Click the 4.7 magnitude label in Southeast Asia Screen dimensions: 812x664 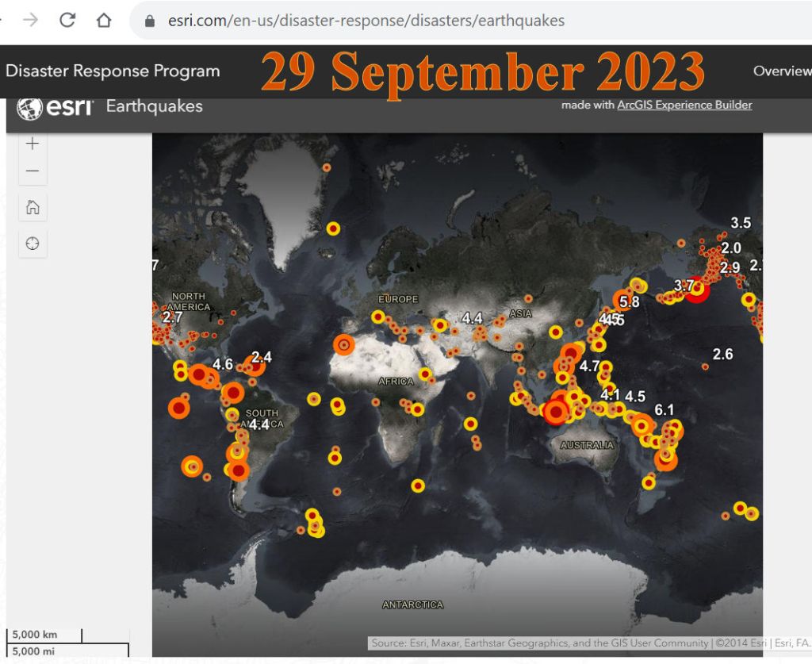point(589,366)
